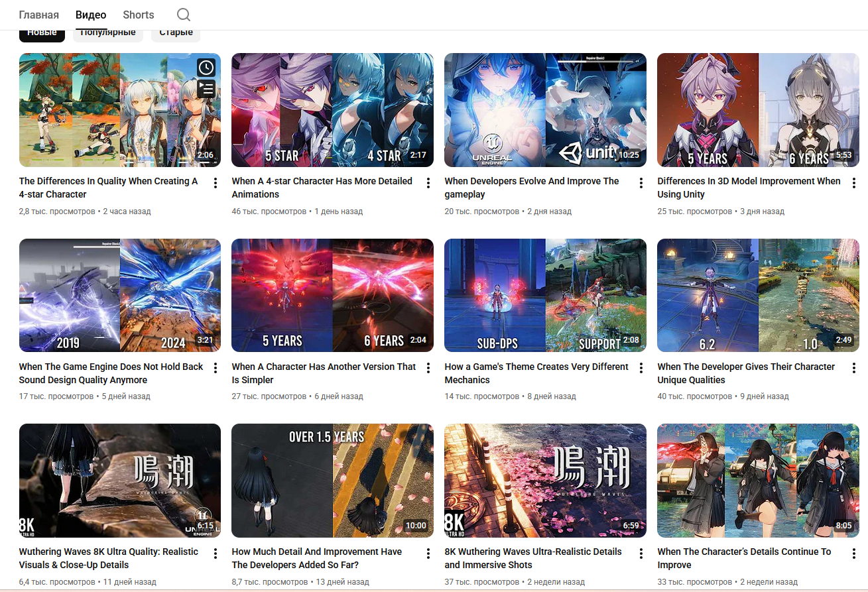Image resolution: width=868 pixels, height=592 pixels.
Task: Play the 2019 vs 2024 thumbnail
Action: (x=120, y=295)
